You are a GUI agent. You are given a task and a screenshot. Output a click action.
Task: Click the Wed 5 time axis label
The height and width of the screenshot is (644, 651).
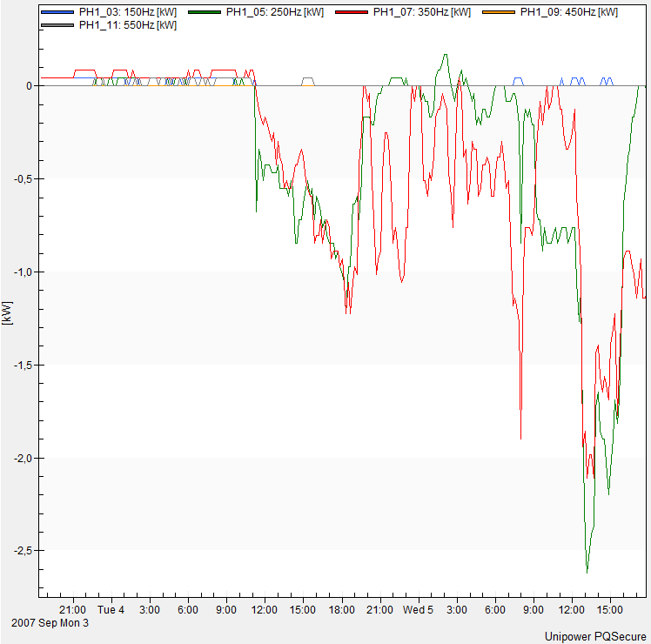pos(418,610)
